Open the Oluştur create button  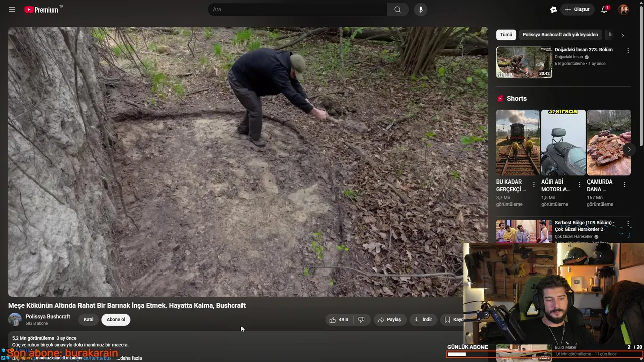[x=578, y=10]
